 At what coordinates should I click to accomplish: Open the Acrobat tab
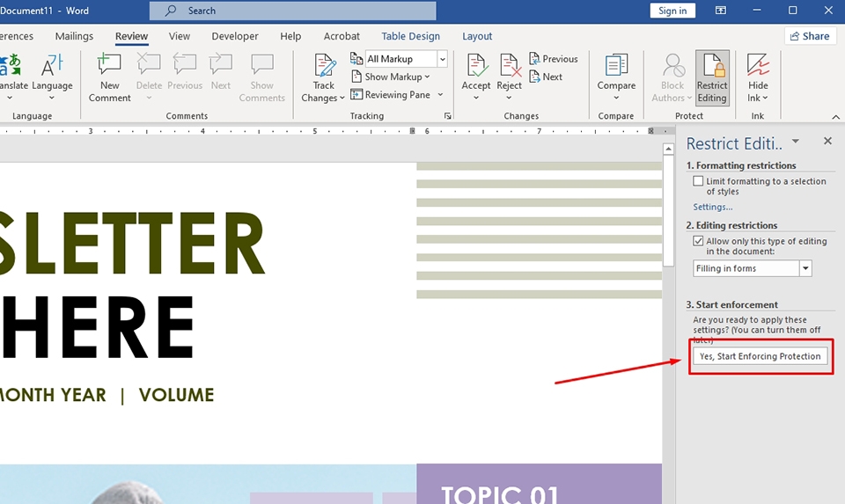tap(342, 36)
